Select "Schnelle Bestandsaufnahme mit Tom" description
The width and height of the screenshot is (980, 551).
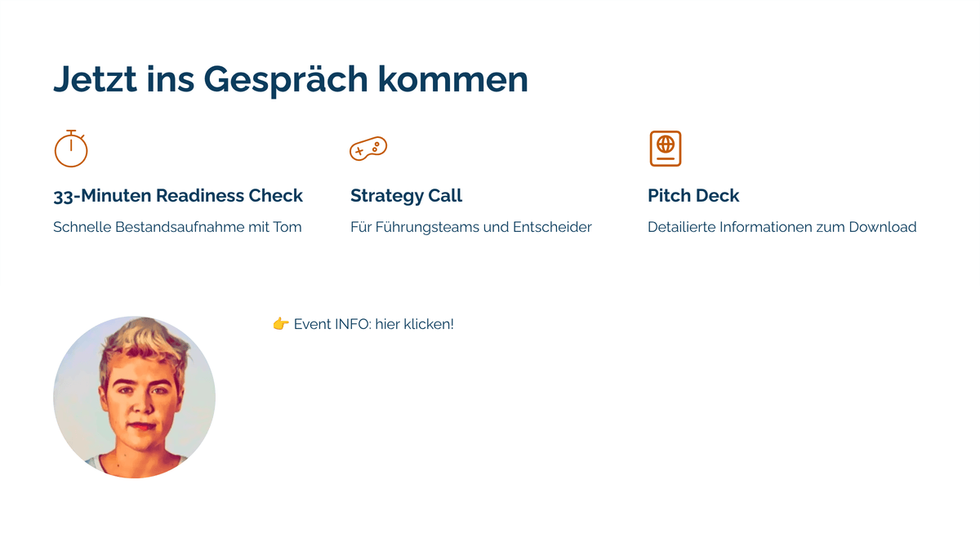(177, 227)
